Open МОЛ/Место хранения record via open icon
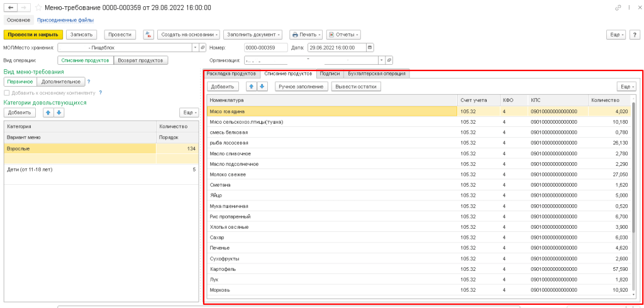The height and width of the screenshot is (308, 644). 203,47
